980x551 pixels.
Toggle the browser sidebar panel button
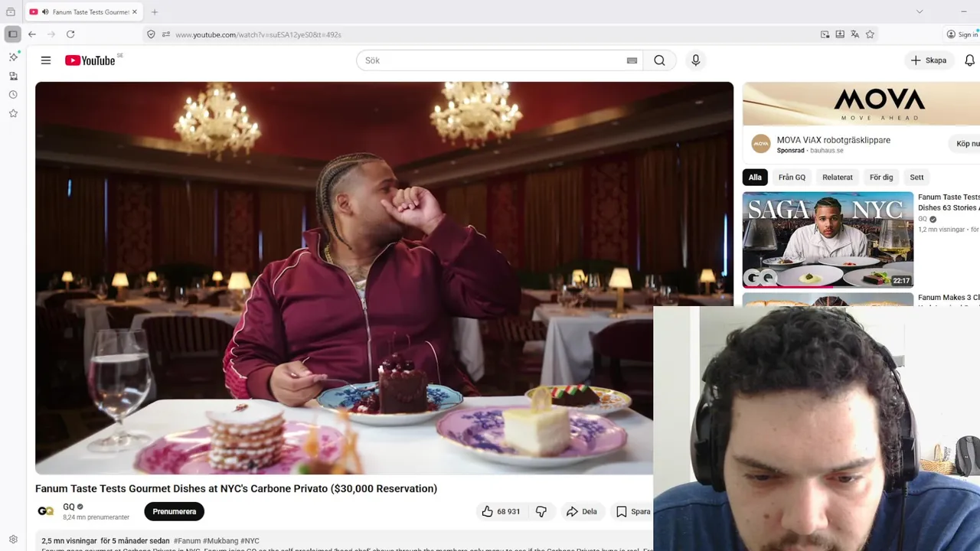click(12, 34)
